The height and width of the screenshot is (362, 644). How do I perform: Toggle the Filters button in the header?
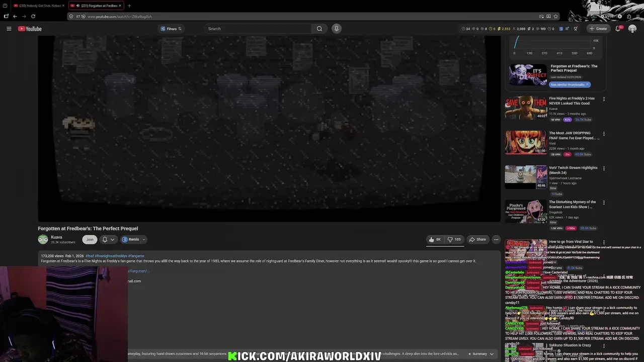[171, 29]
